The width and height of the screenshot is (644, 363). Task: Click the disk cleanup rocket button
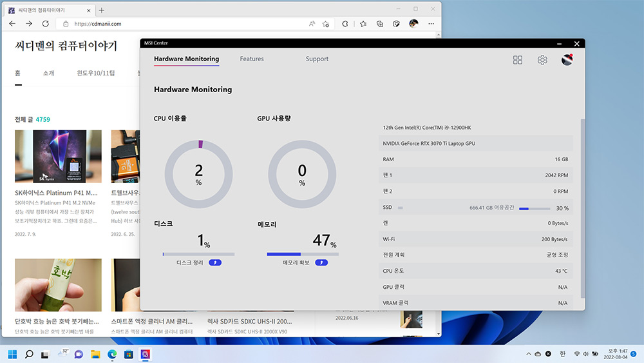[215, 262]
